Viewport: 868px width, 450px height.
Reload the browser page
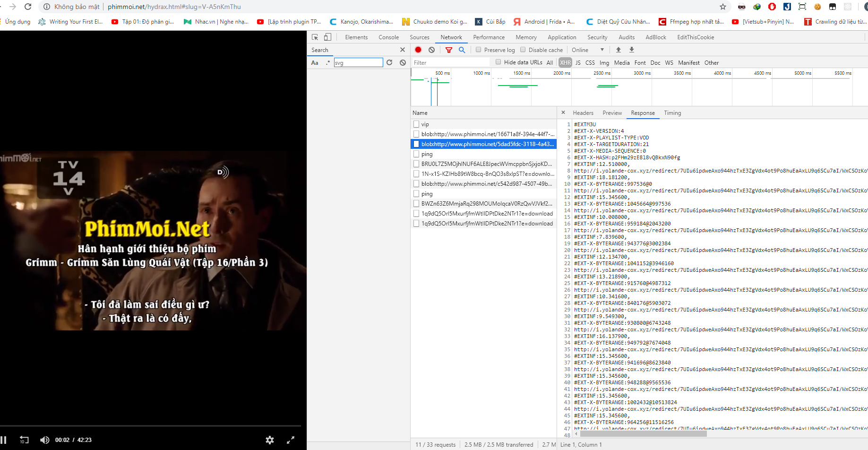[x=28, y=7]
